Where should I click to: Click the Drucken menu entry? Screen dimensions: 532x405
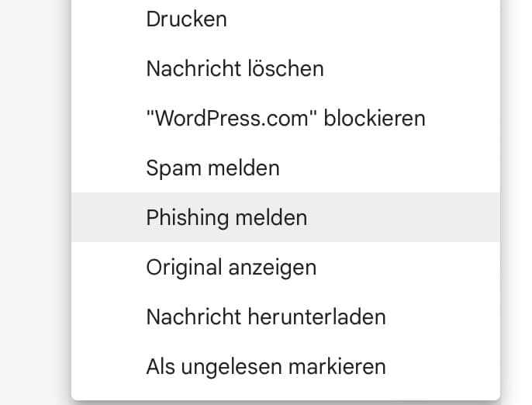[x=186, y=19]
